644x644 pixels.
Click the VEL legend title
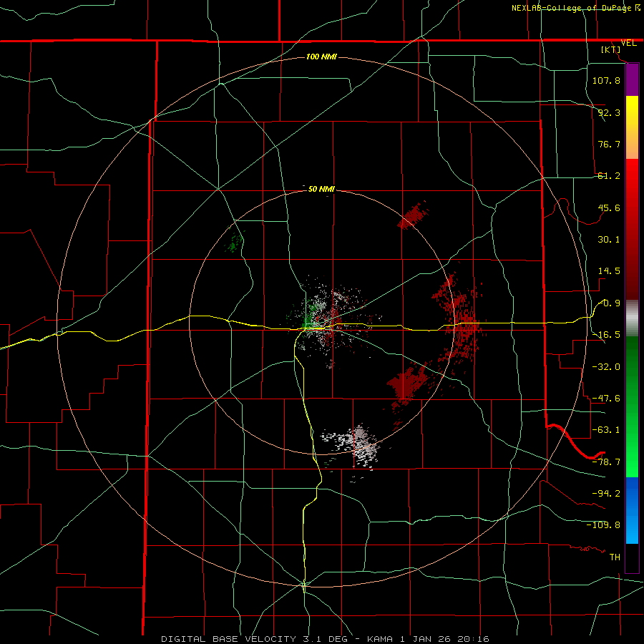628,43
